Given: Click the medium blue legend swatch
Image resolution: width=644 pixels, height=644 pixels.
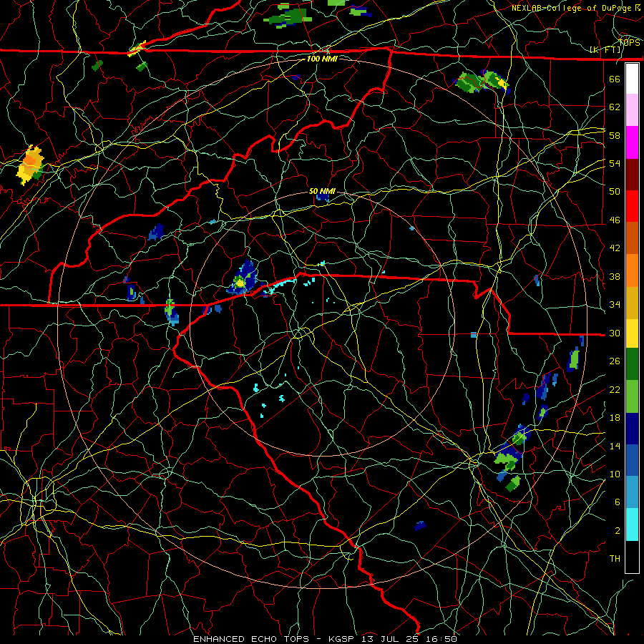Looking at the screenshot, I should pyautogui.click(x=632, y=460).
